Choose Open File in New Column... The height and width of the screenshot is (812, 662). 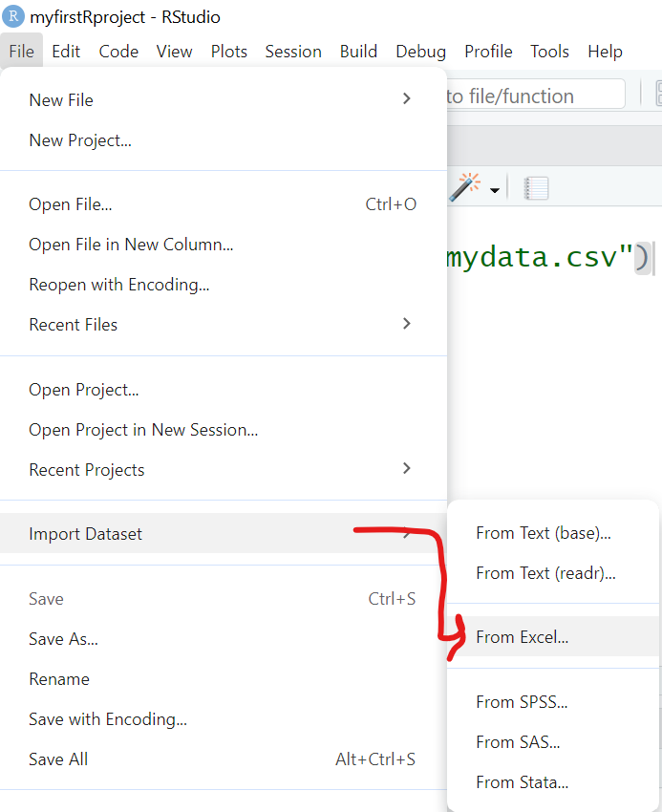pos(224,244)
